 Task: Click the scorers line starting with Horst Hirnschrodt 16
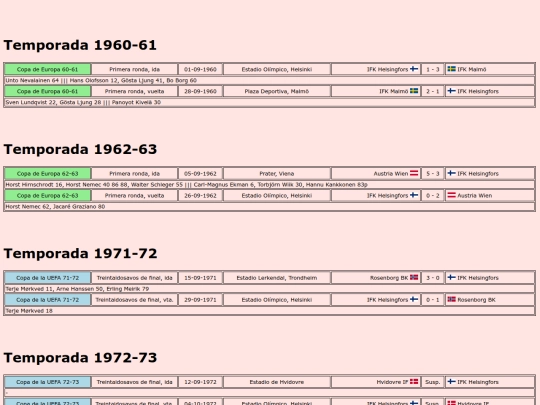270,185
